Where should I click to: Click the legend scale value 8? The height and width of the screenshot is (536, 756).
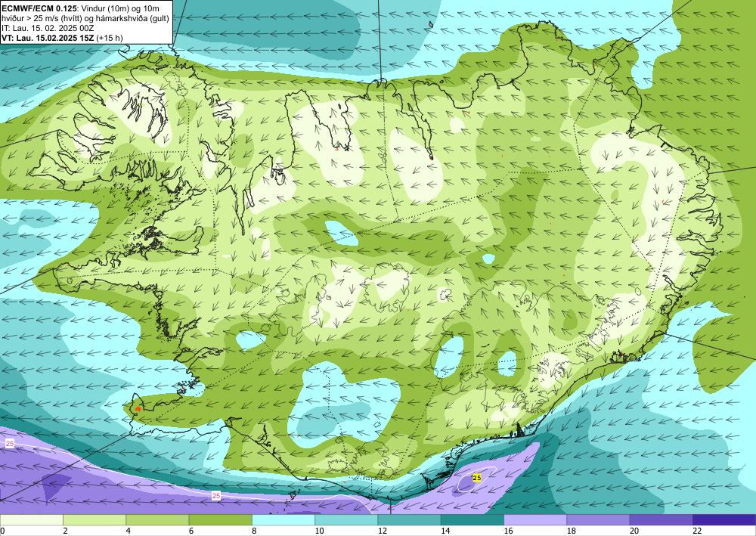pos(254,531)
